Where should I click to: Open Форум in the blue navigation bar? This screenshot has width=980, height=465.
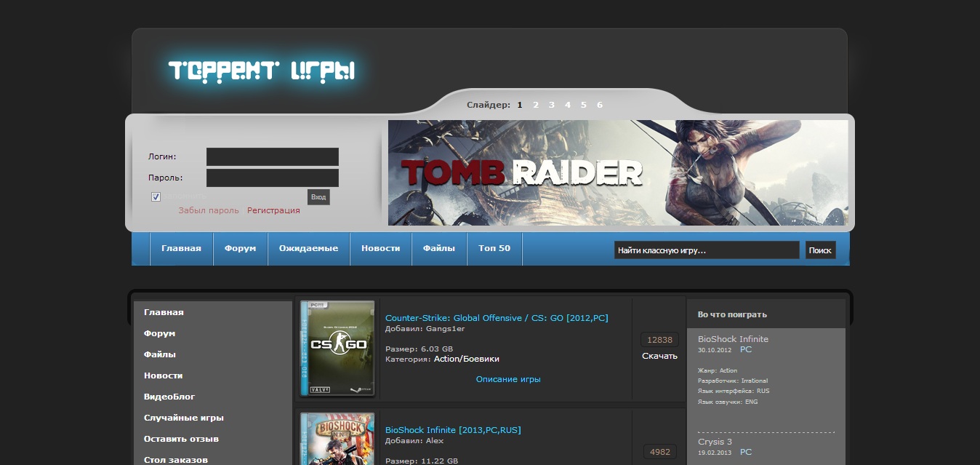[x=240, y=248]
